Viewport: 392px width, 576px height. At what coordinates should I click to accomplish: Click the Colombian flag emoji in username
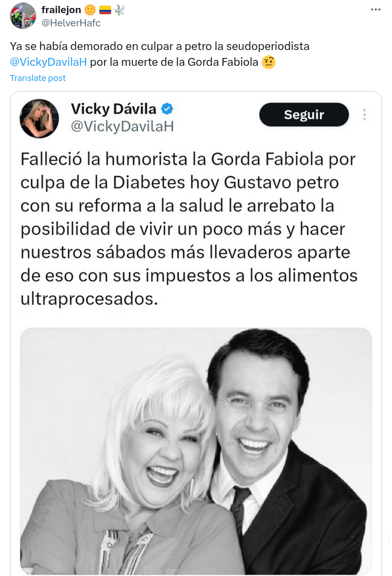105,11
